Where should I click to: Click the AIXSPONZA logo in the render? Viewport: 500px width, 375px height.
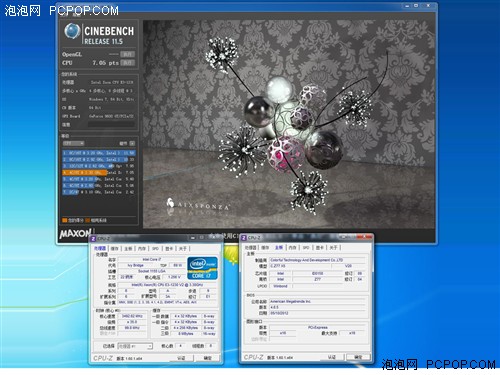tap(198, 204)
